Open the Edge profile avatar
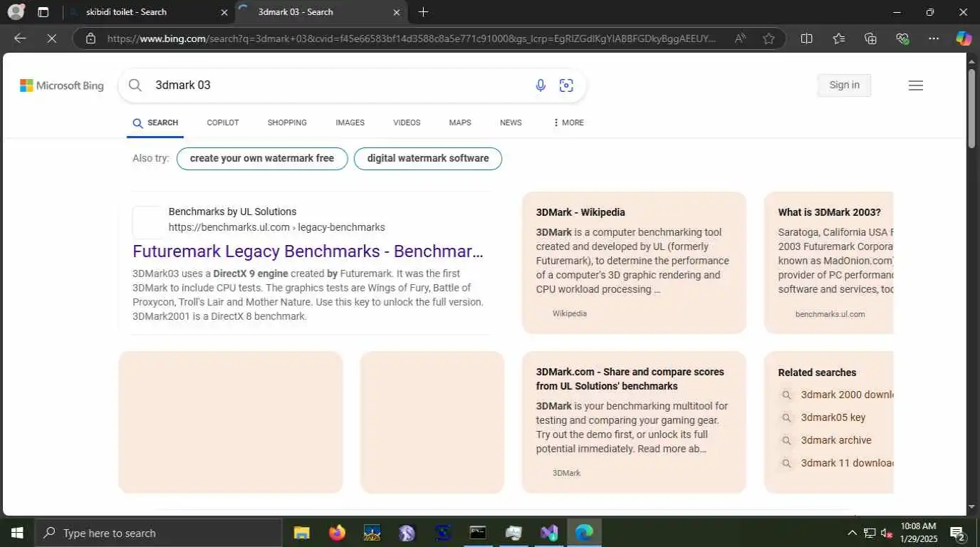 pos(16,11)
